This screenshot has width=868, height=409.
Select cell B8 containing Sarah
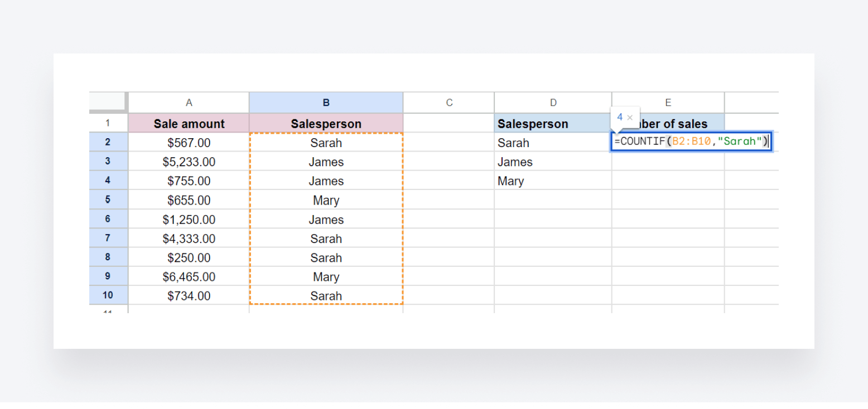click(x=326, y=257)
